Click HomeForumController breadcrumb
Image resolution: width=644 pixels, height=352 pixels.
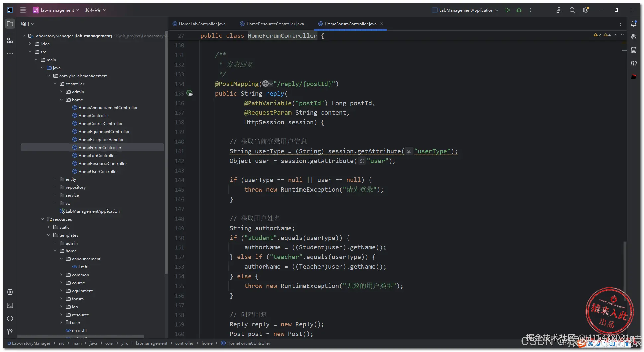pos(246,343)
